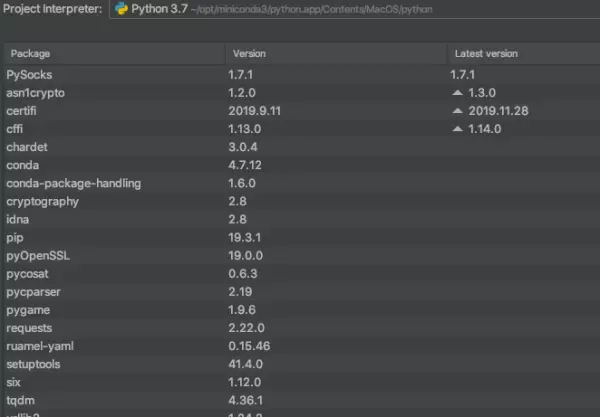Select the asn1crypto package row

302,93
